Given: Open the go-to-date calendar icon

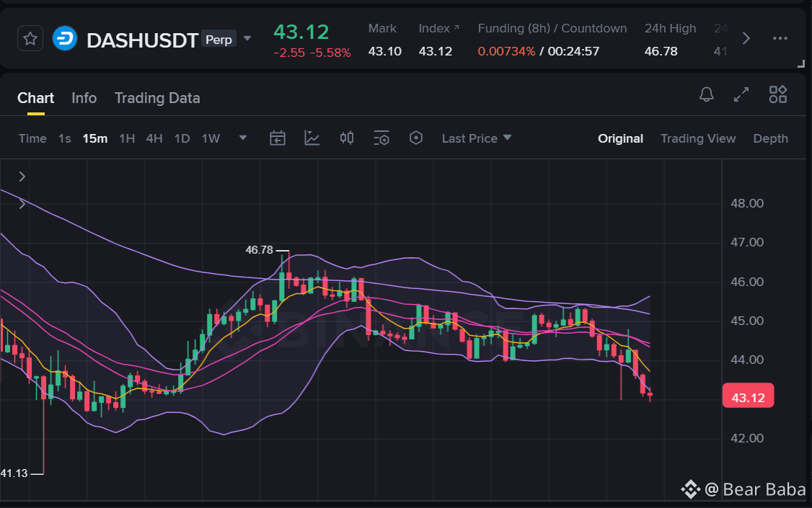Looking at the screenshot, I should click(278, 138).
